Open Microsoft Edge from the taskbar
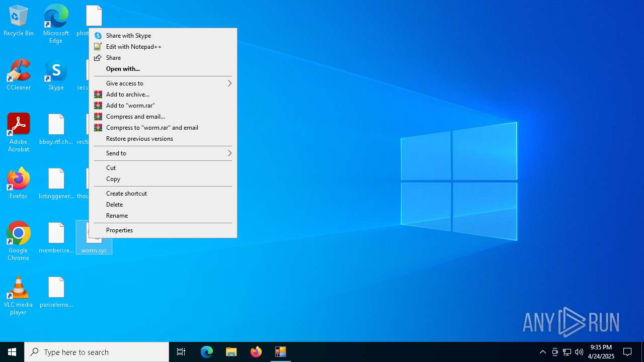 click(207, 352)
